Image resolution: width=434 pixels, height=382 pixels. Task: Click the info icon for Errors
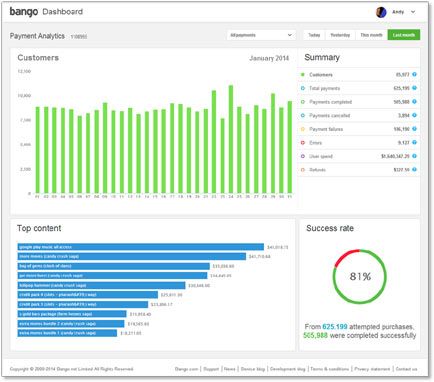click(x=414, y=142)
